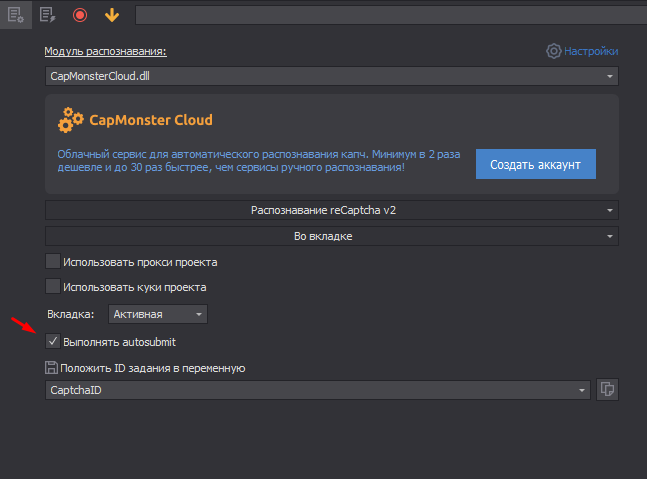Click the gear icon beside Настройки
The width and height of the screenshot is (647, 479).
pyautogui.click(x=553, y=51)
